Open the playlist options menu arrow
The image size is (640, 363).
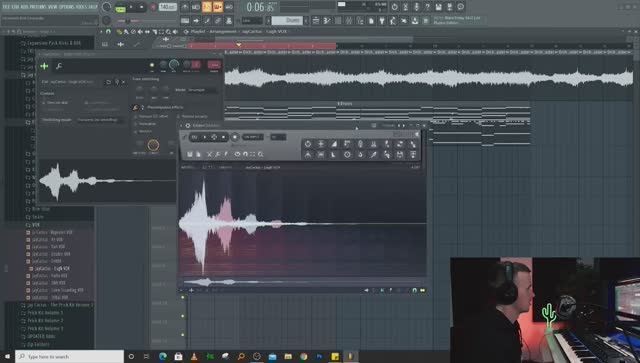coord(101,31)
